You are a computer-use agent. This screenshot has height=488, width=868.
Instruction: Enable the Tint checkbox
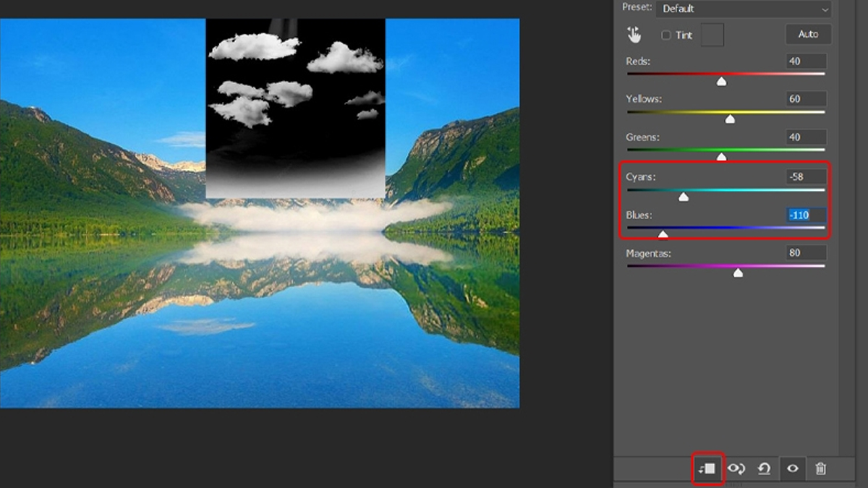coord(666,35)
